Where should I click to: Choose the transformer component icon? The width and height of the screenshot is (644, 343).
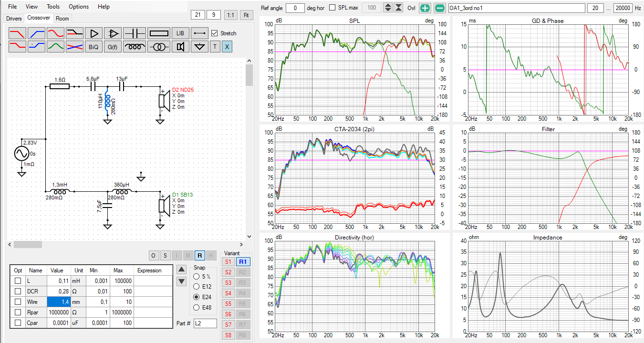(158, 47)
